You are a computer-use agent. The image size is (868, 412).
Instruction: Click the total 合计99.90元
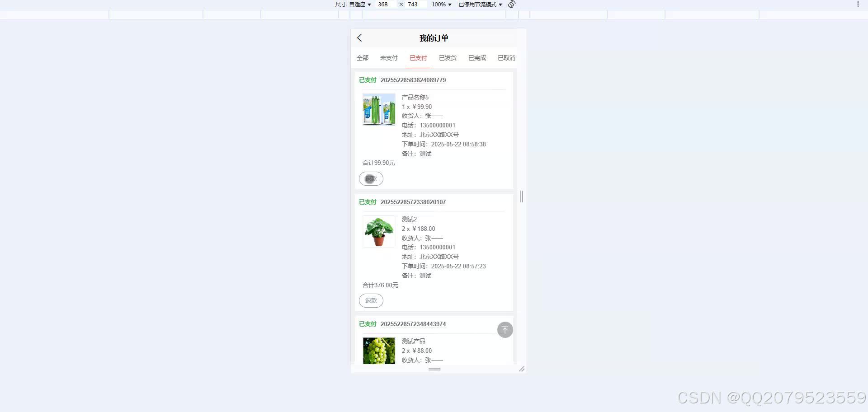coord(379,163)
